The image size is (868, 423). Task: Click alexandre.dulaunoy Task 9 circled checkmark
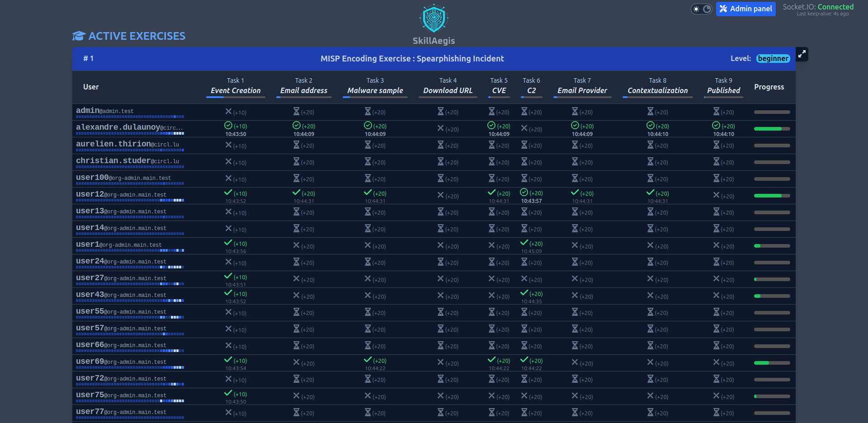pyautogui.click(x=716, y=125)
